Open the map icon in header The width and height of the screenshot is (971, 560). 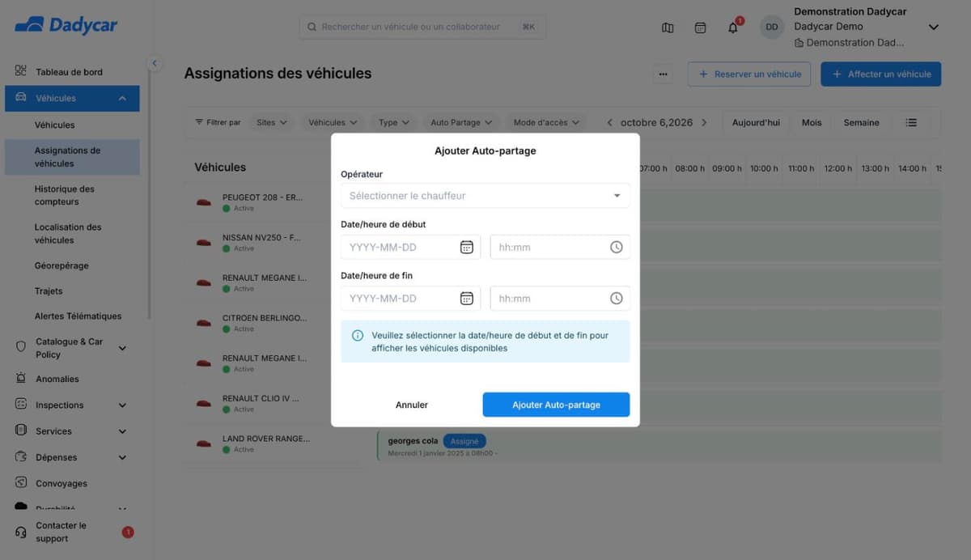(668, 28)
